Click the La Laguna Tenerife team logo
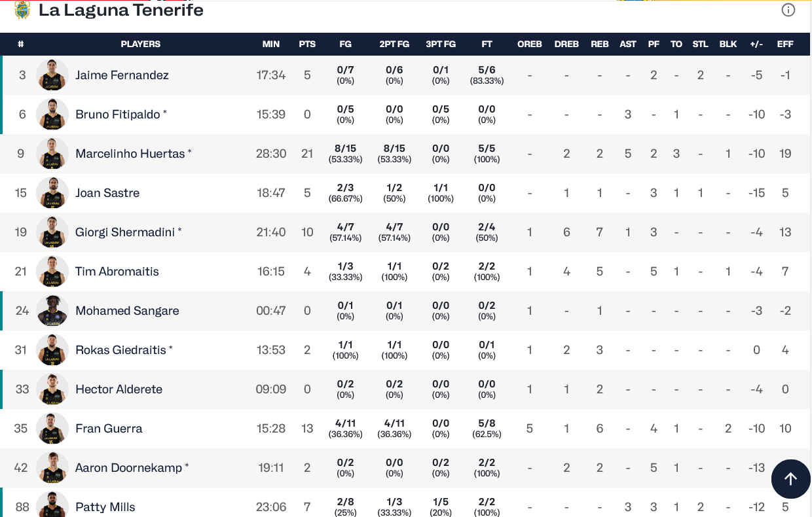Image resolution: width=812 pixels, height=517 pixels. 22,10
